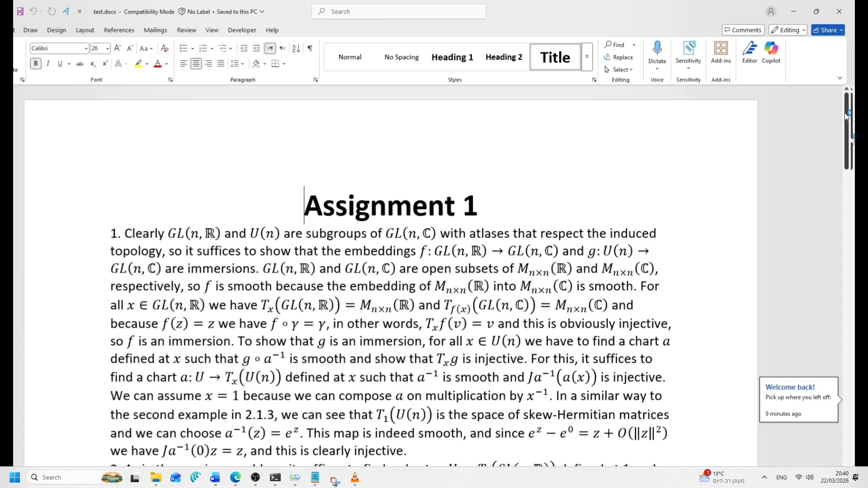Toggle Show/Hide paragraph marks
Viewport: 868px width, 488px height.
click(x=310, y=48)
